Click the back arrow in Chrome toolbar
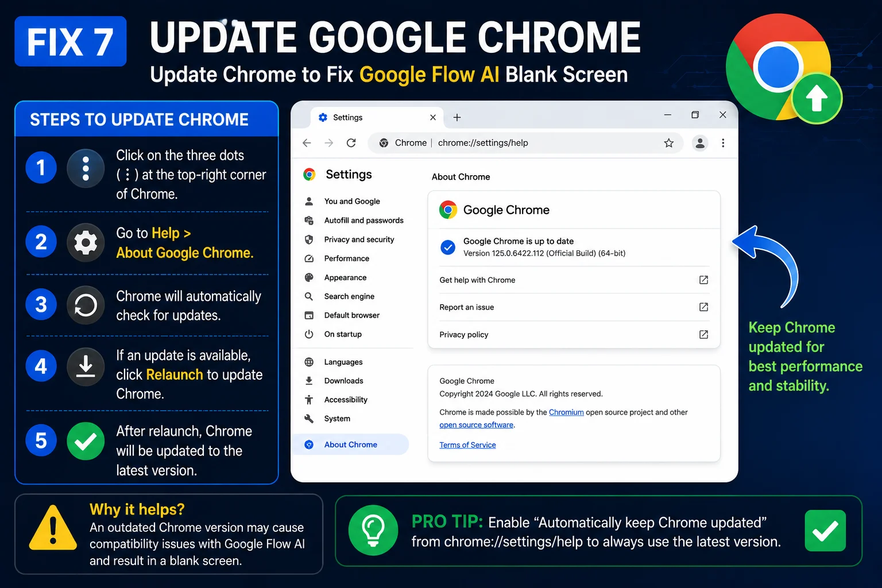Screen dimensions: 882x588 [307, 143]
